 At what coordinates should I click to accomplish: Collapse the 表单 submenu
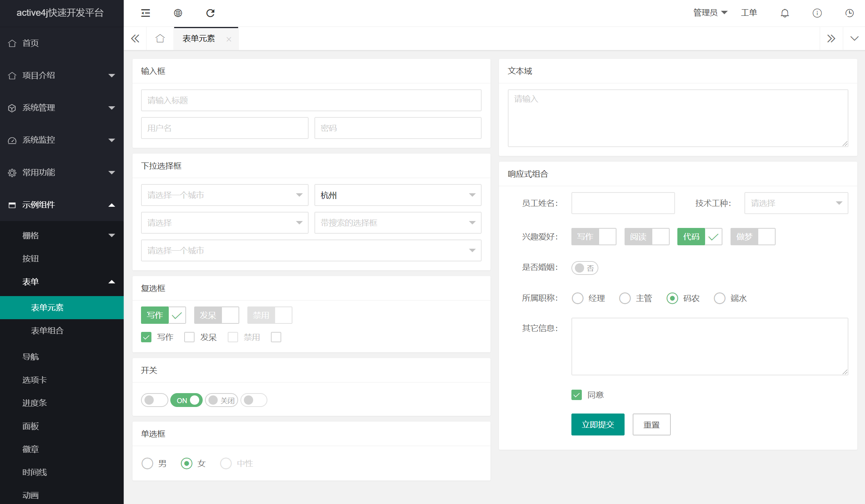(x=62, y=282)
